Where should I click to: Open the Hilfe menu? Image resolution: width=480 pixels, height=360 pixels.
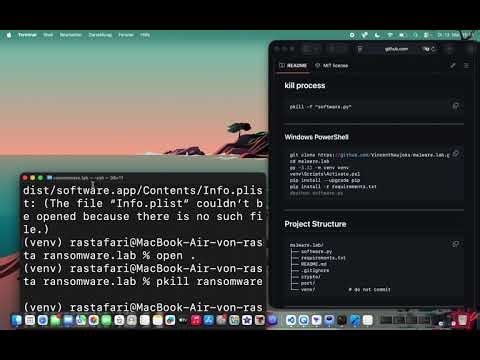145,35
